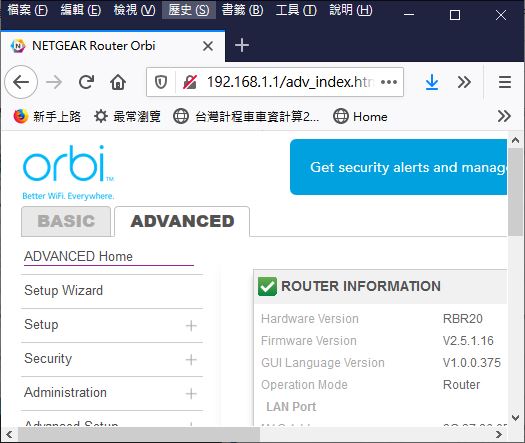Open the downloads arrow icon
Image resolution: width=525 pixels, height=443 pixels.
(432, 82)
